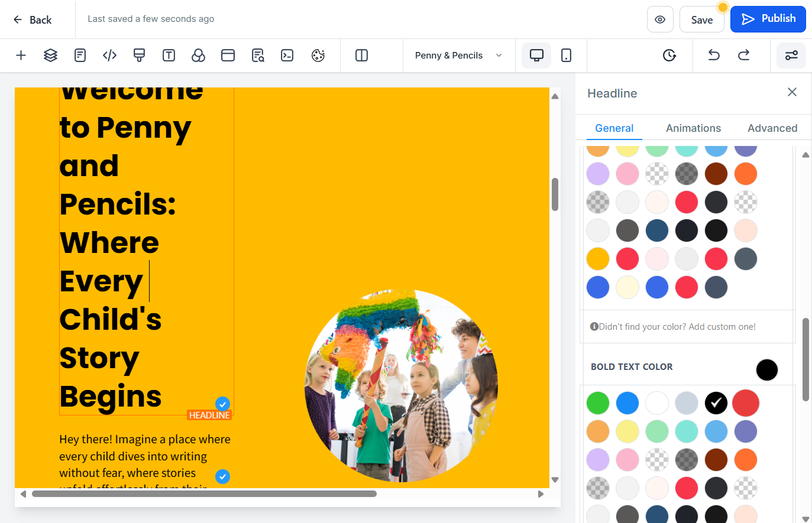Select the checked black bold color swatch
This screenshot has width=812, height=523.
coord(716,403)
